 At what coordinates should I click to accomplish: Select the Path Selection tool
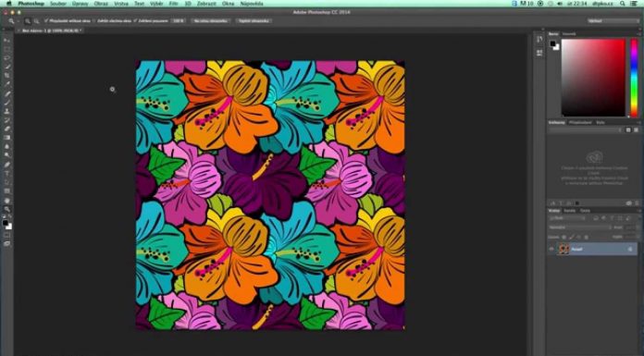[7, 182]
